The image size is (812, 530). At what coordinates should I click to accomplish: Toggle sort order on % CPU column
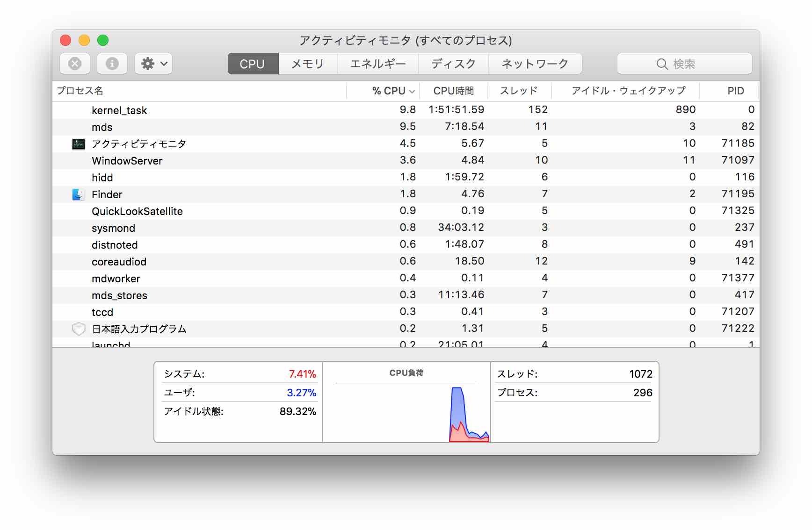click(x=383, y=91)
